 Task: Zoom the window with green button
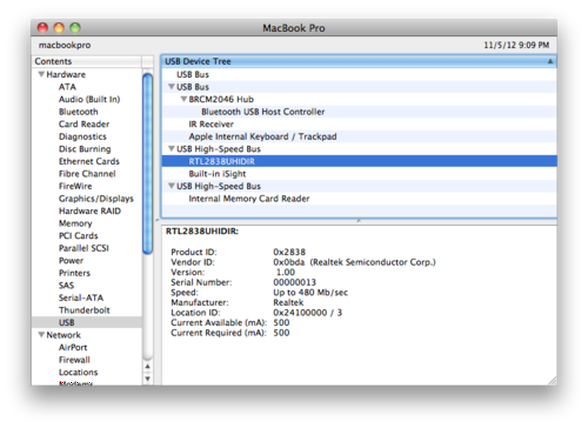point(75,28)
